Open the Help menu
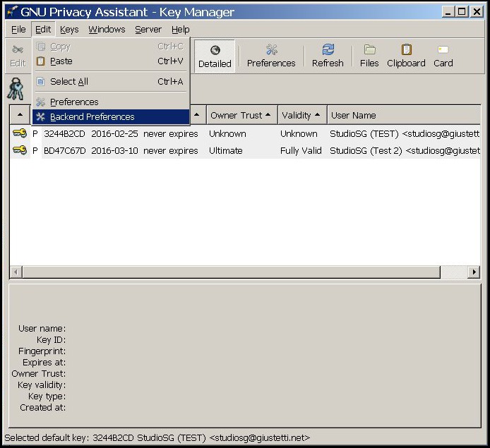This screenshot has height=448, width=490. [180, 30]
